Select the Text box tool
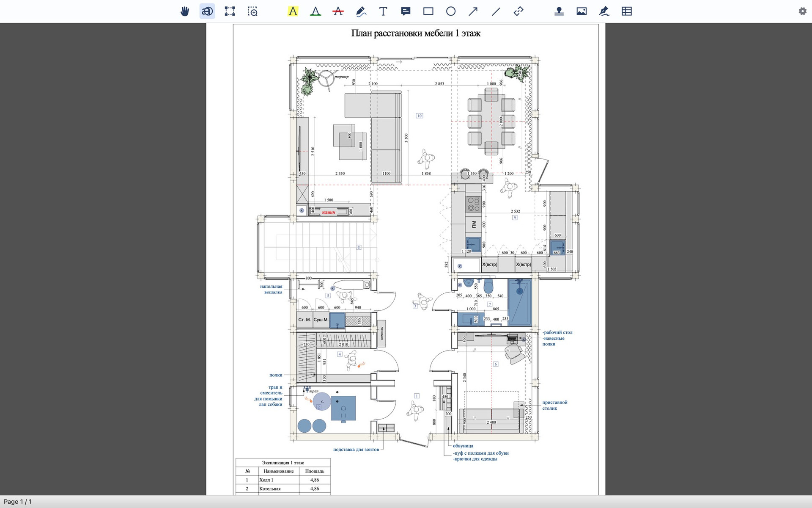This screenshot has width=812, height=508. pos(383,11)
